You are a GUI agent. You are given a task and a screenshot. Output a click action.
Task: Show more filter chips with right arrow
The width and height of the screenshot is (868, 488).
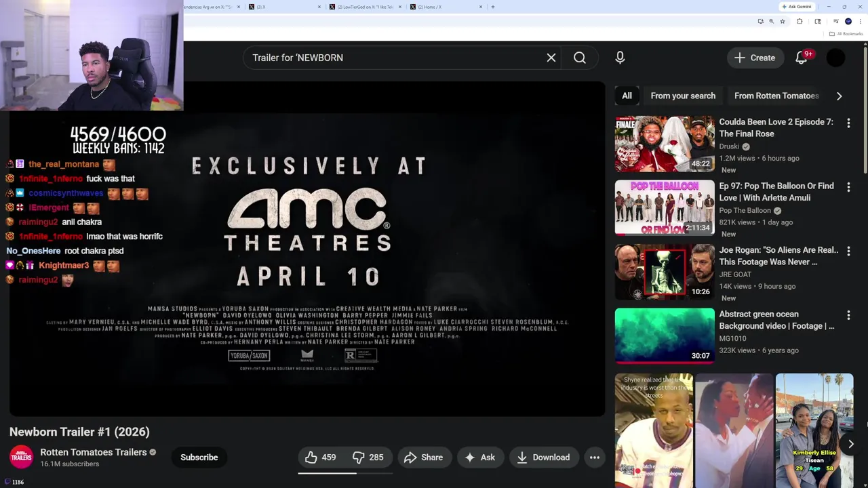click(x=839, y=96)
